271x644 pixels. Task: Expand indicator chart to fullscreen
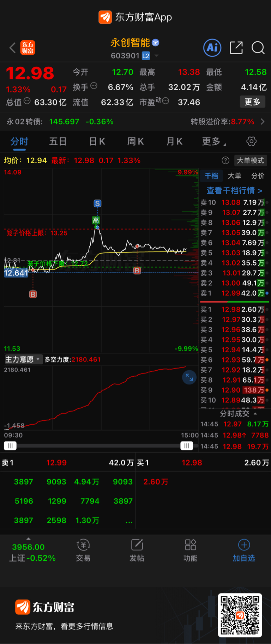[x=189, y=377]
